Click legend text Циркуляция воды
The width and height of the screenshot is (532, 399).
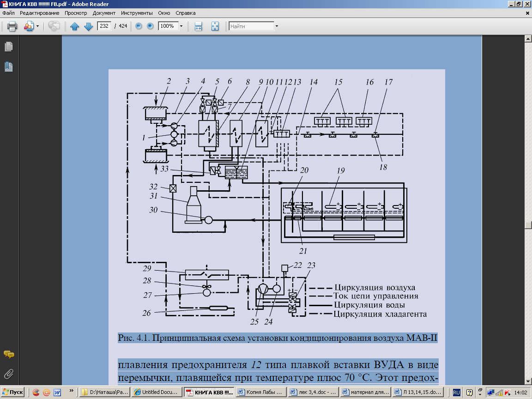click(x=369, y=305)
